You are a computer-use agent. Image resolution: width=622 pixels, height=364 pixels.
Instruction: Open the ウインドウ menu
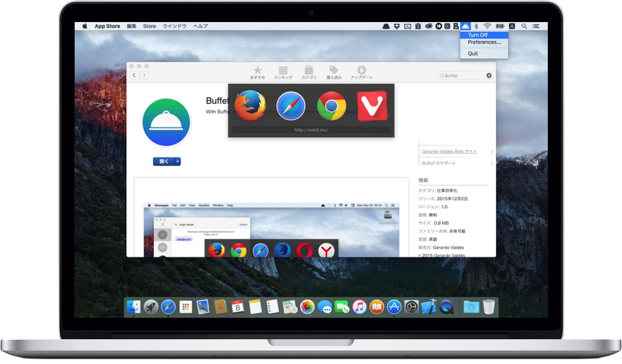175,26
